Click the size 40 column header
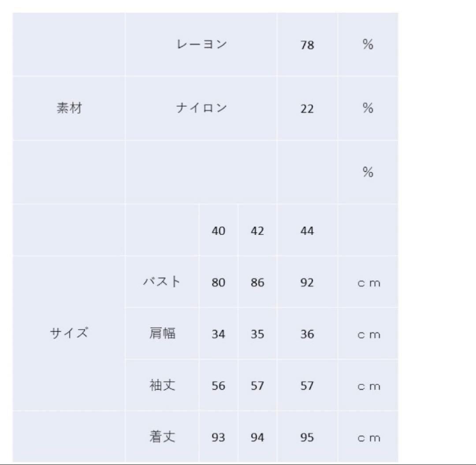The image size is (476, 465). click(x=218, y=231)
